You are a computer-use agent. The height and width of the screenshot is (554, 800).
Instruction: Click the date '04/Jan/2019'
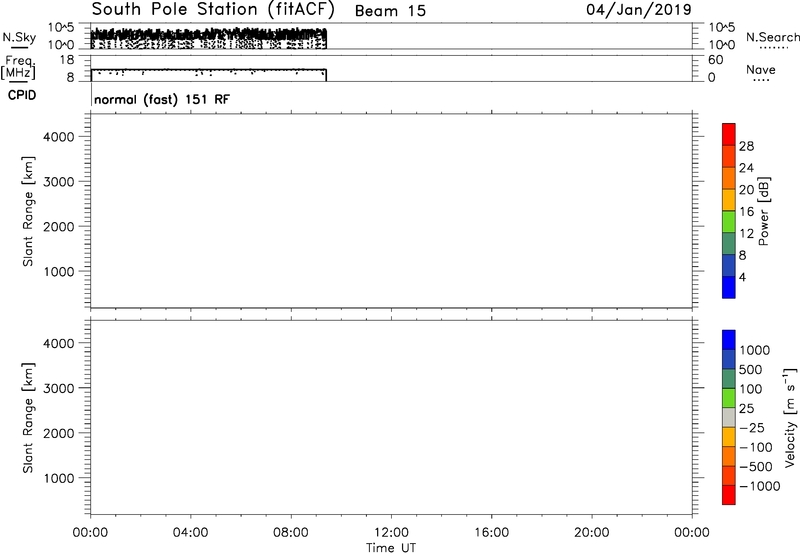pos(639,10)
